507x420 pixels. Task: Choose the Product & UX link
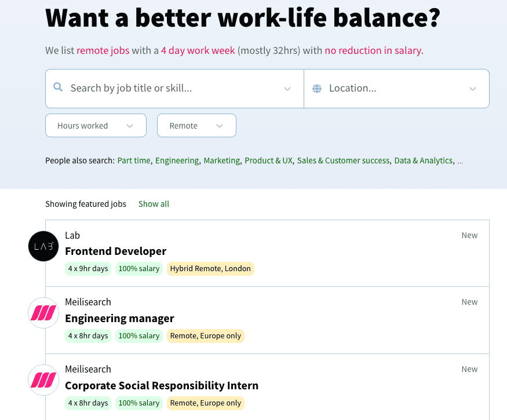pyautogui.click(x=268, y=160)
